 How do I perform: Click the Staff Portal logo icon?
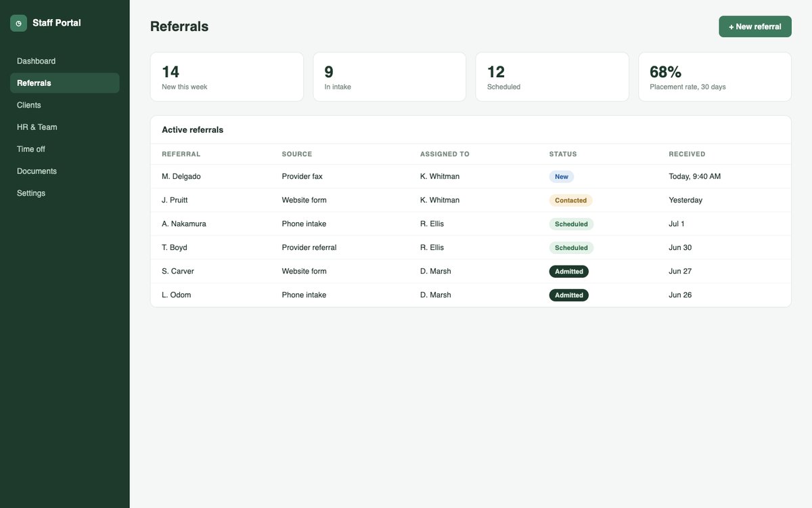(18, 23)
